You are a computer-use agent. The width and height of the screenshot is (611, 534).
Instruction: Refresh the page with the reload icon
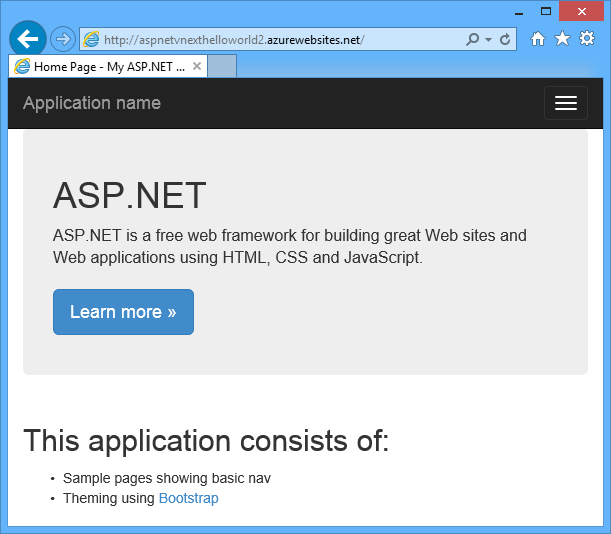[505, 39]
